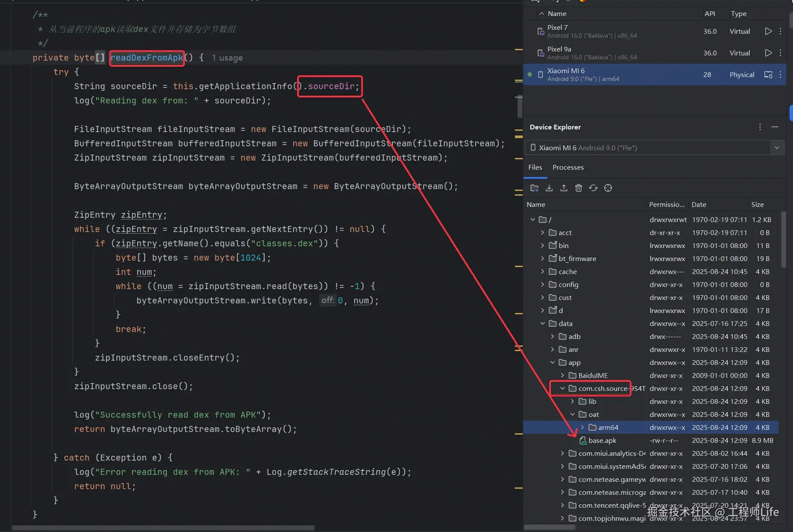
Task: Select the com.miui.systemAdS folder row
Action: pyautogui.click(x=651, y=466)
